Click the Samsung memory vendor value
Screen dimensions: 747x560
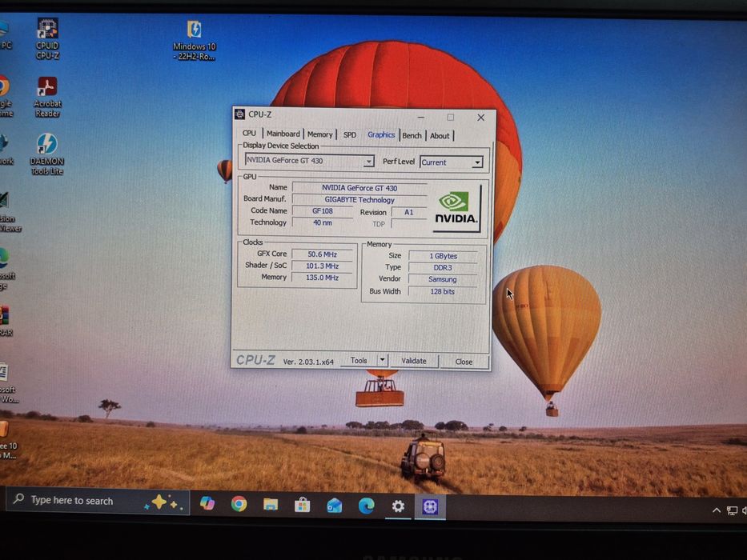(443, 279)
